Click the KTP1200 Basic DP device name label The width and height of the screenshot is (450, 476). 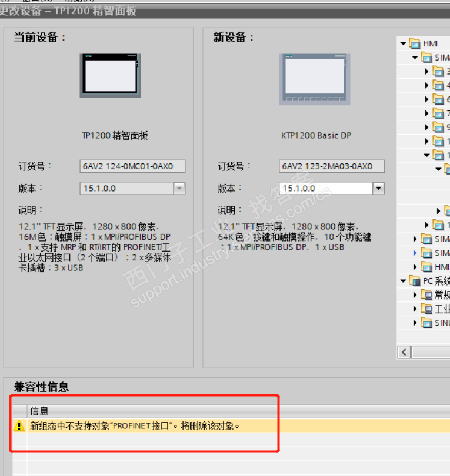(316, 135)
